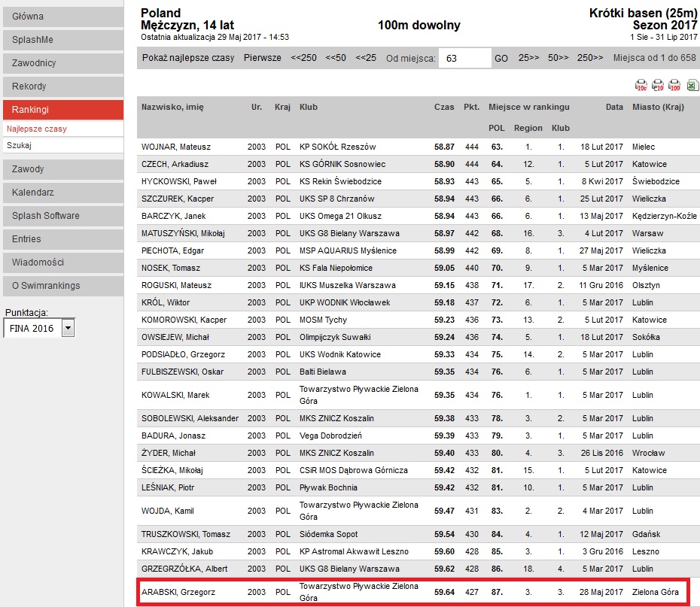Go back 50 places with <<50
This screenshot has width=700, height=607.
pyautogui.click(x=336, y=58)
